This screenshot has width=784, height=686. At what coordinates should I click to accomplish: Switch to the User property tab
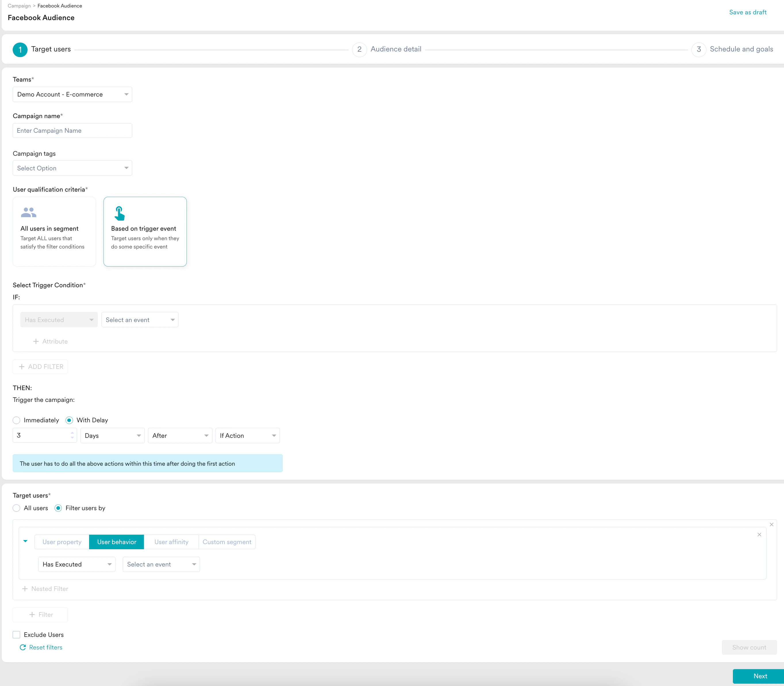[x=62, y=542]
